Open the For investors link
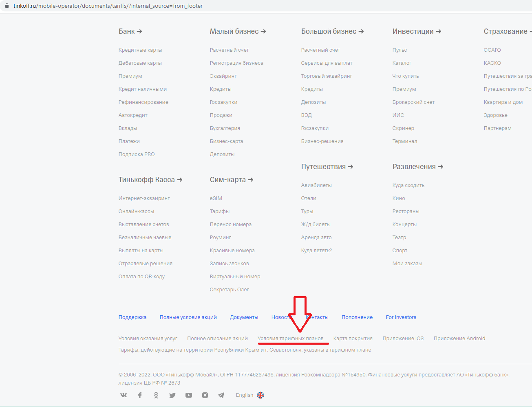This screenshot has width=532, height=407. (x=401, y=317)
